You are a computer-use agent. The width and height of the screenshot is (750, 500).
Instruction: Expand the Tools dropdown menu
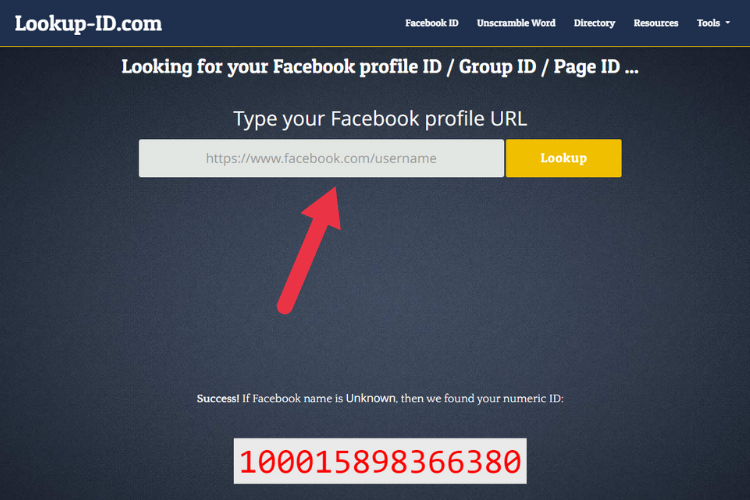[713, 23]
